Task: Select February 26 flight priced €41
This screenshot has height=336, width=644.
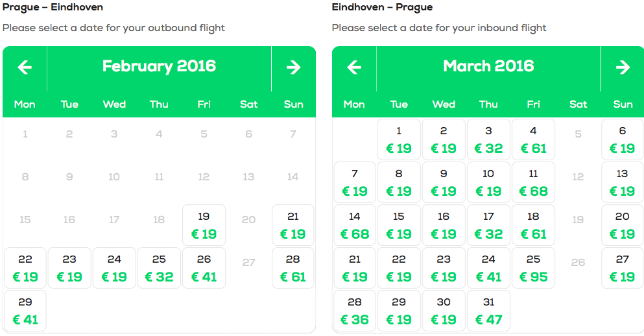Action: pos(204,268)
